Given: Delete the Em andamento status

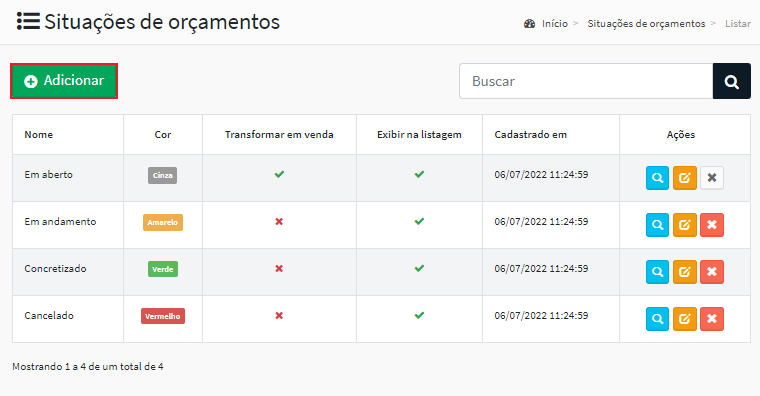Looking at the screenshot, I should (712, 225).
